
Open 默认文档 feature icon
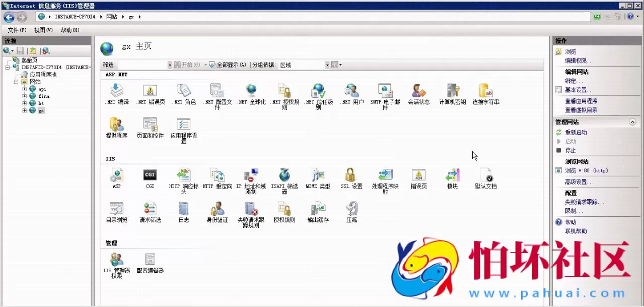(x=485, y=175)
